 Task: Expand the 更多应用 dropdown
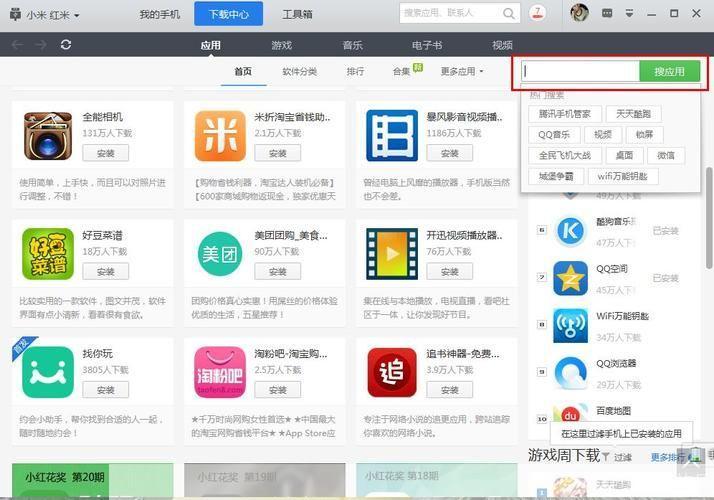point(462,71)
